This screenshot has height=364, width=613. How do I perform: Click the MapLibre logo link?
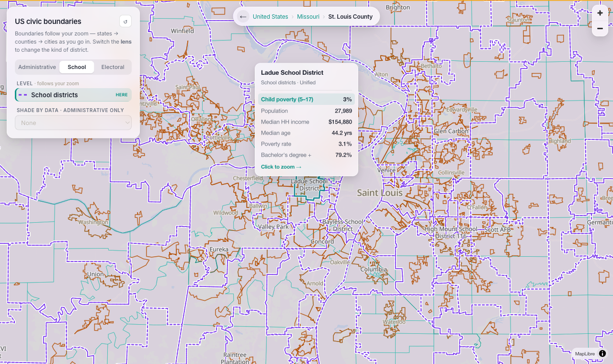[x=585, y=353]
